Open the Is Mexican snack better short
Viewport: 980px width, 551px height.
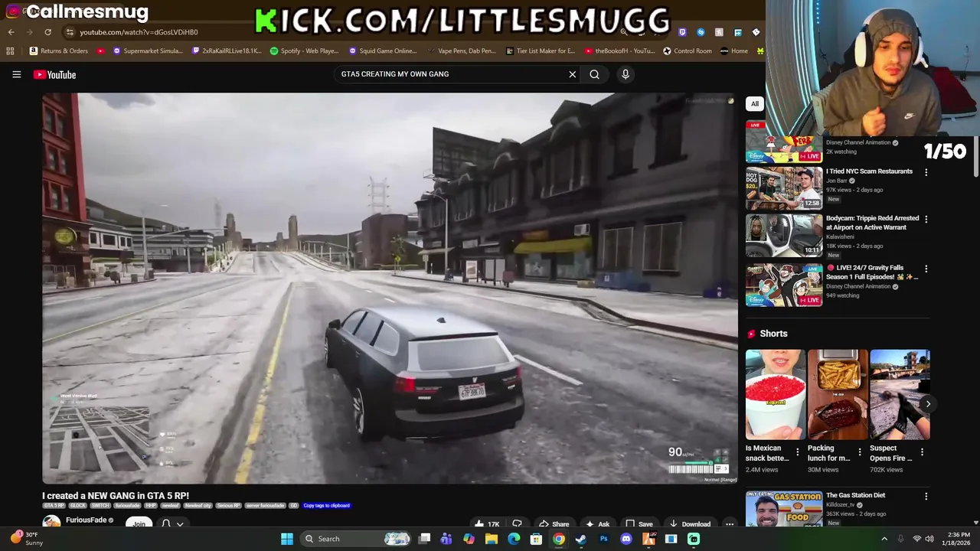coord(776,395)
